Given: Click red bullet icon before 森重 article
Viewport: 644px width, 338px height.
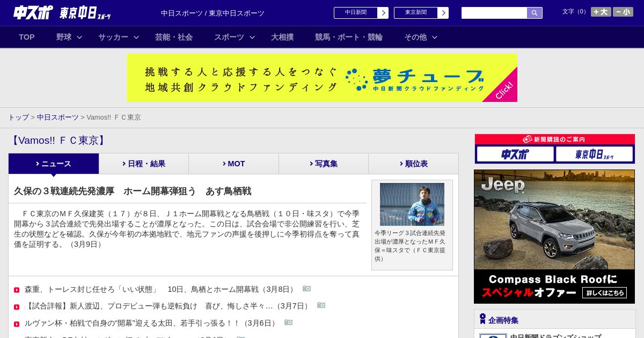Looking at the screenshot, I should point(17,290).
